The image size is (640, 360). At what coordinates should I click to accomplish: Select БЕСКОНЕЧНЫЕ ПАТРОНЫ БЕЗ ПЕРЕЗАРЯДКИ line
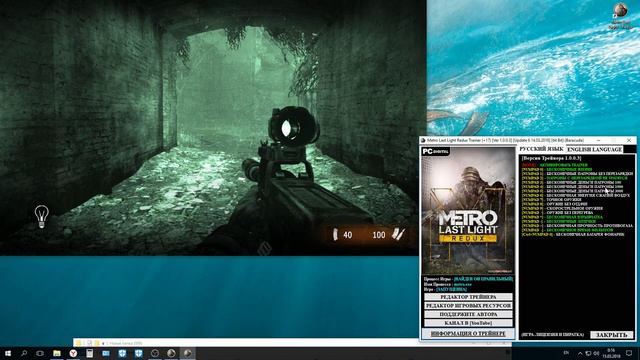[x=577, y=174]
